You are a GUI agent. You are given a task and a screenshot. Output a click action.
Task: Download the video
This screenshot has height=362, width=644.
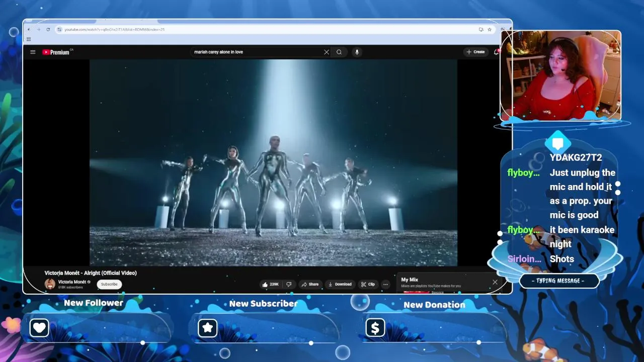340,284
